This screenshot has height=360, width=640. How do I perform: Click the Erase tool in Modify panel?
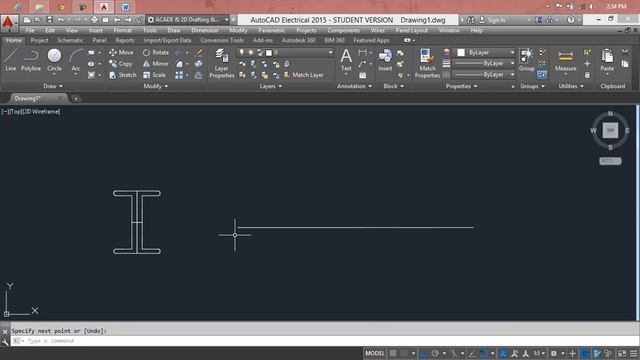click(199, 53)
